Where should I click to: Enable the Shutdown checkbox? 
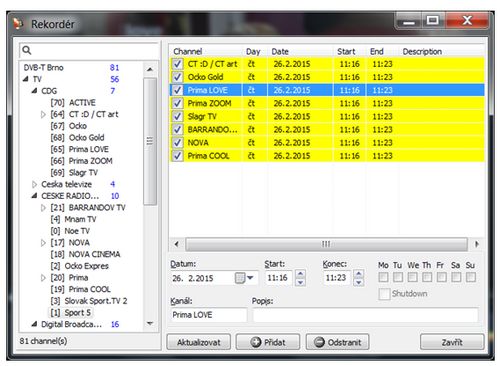(384, 294)
